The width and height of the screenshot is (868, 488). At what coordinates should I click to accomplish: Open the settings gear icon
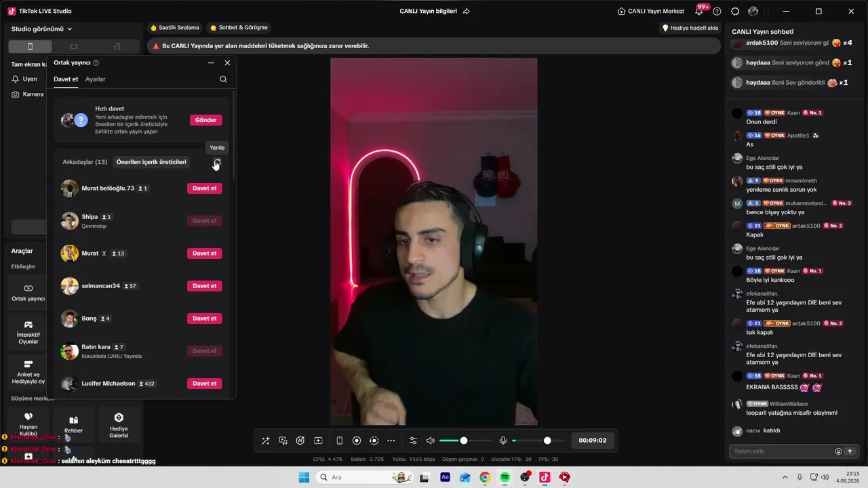tap(735, 12)
